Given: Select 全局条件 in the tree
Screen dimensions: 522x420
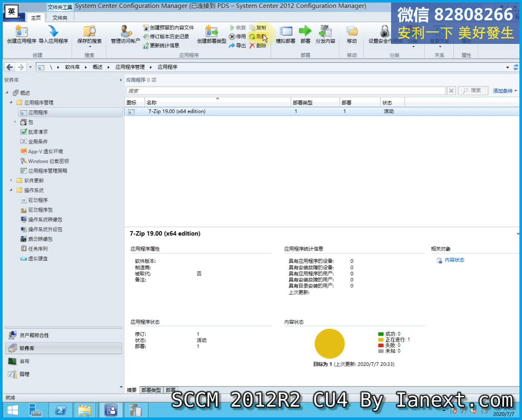Looking at the screenshot, I should pos(38,142).
